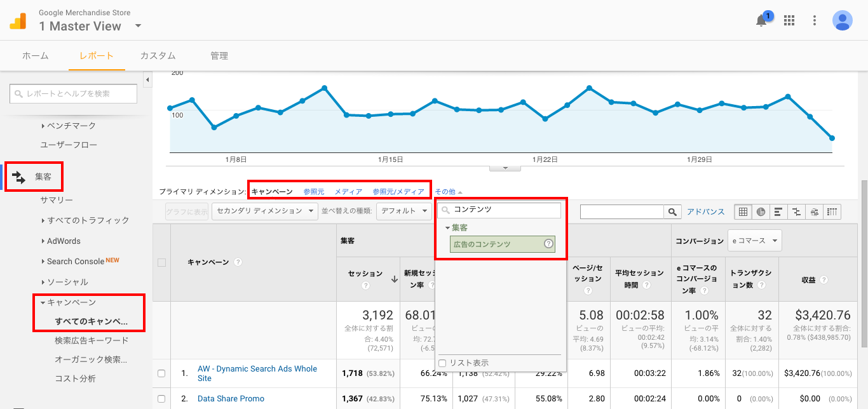
Task: Select メディア primary dimension
Action: click(348, 191)
